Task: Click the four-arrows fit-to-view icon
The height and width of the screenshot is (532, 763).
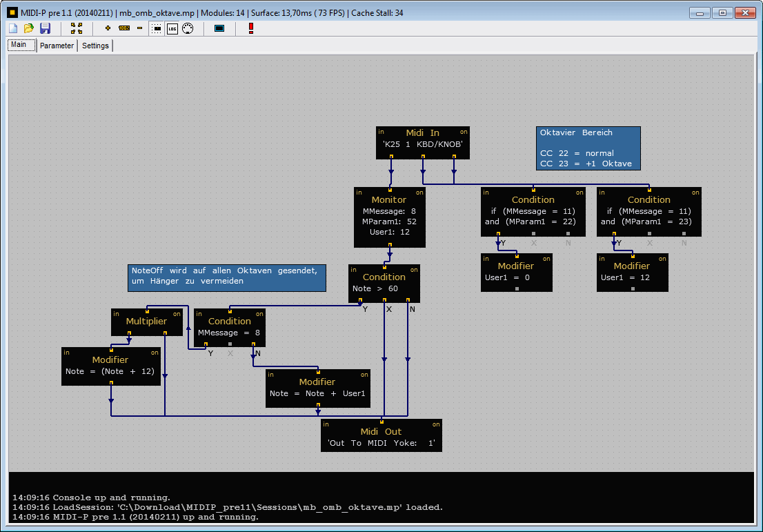Action: [x=77, y=28]
